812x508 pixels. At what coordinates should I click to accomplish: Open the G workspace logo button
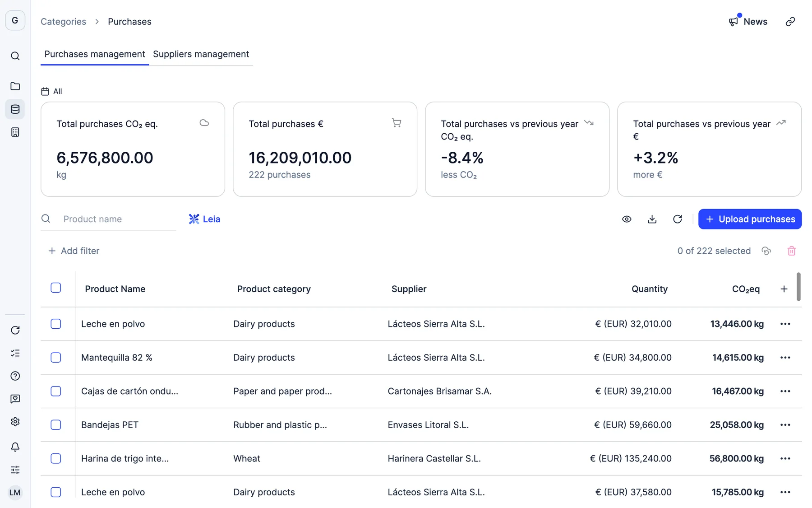[x=15, y=20]
